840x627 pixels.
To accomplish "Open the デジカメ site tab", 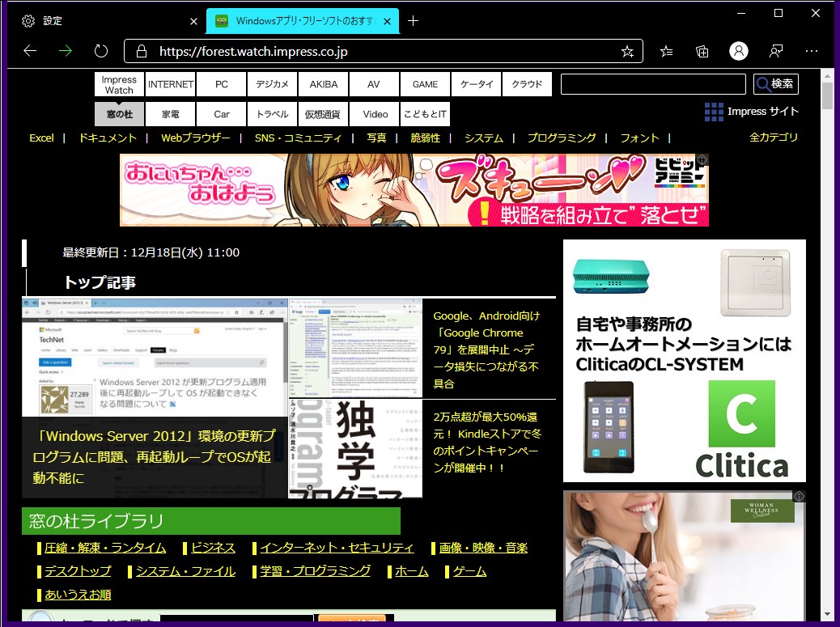I will pyautogui.click(x=272, y=85).
